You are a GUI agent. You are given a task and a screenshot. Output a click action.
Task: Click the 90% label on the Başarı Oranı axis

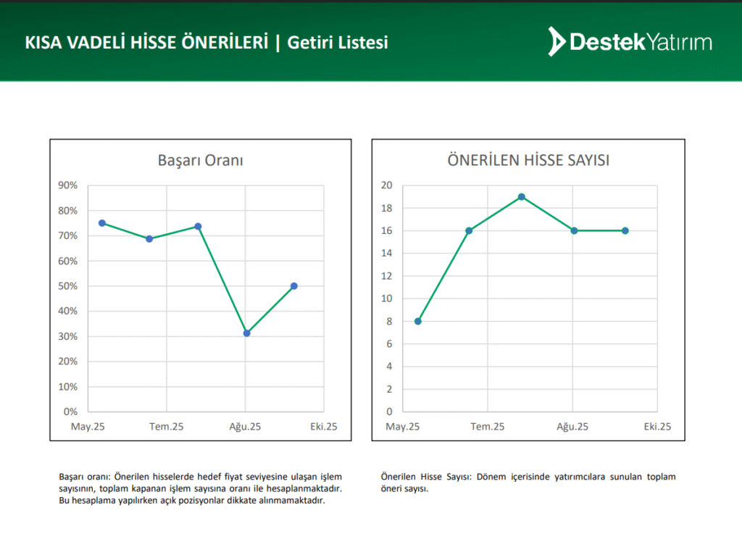pyautogui.click(x=67, y=185)
